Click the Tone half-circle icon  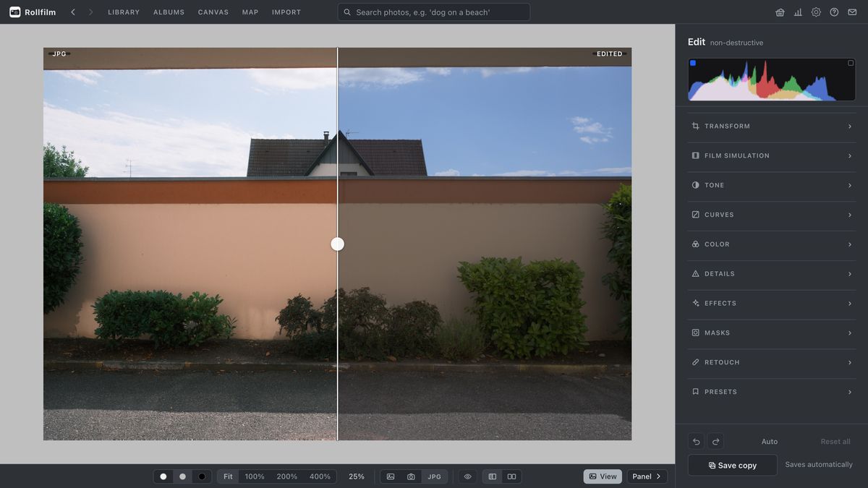tap(695, 185)
